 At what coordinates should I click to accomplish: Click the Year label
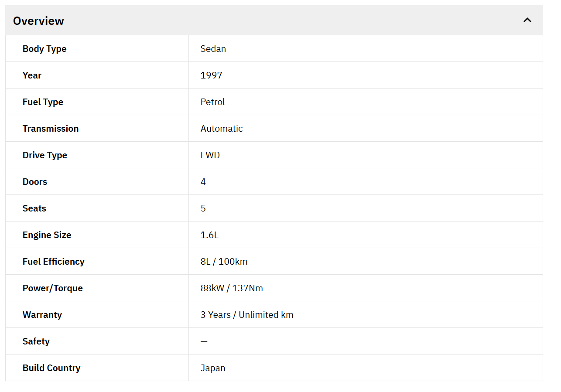click(32, 75)
